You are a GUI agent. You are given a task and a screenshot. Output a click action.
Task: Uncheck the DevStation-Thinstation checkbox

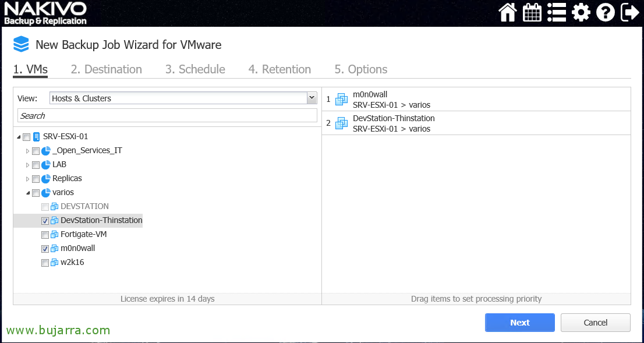[45, 221]
